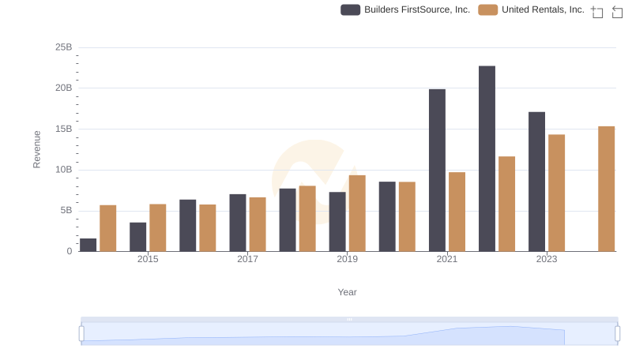632x364 pixels.
Task: Click the Builders FirstSource 2023 bar
Action: [x=536, y=182]
